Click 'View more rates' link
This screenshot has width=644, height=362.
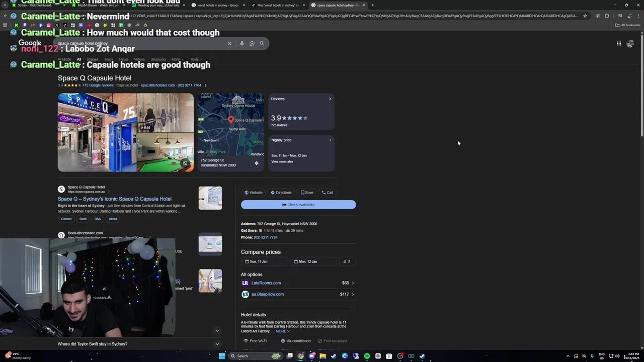282,161
